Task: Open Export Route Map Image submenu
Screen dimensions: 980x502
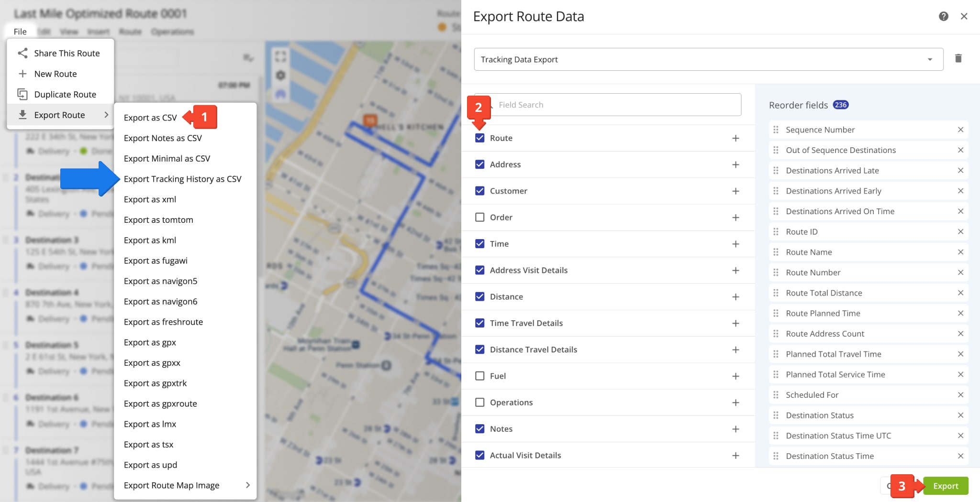Action: 186,485
